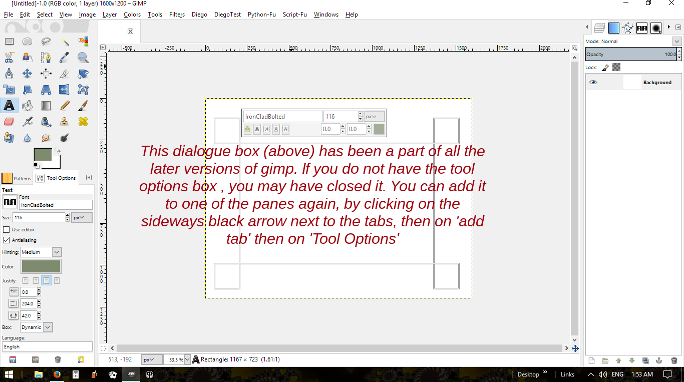This screenshot has height=382, width=684.
Task: Choose the fourth Justify option
Action: (x=57, y=280)
